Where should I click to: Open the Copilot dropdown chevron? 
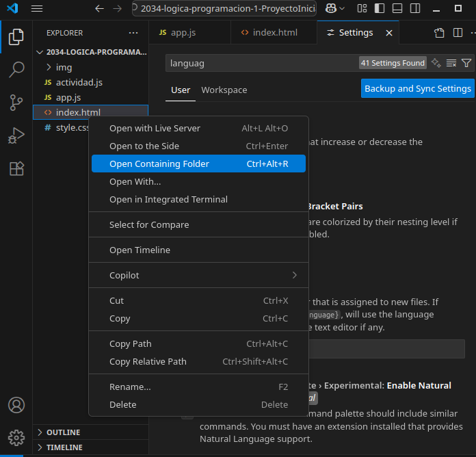(x=342, y=8)
